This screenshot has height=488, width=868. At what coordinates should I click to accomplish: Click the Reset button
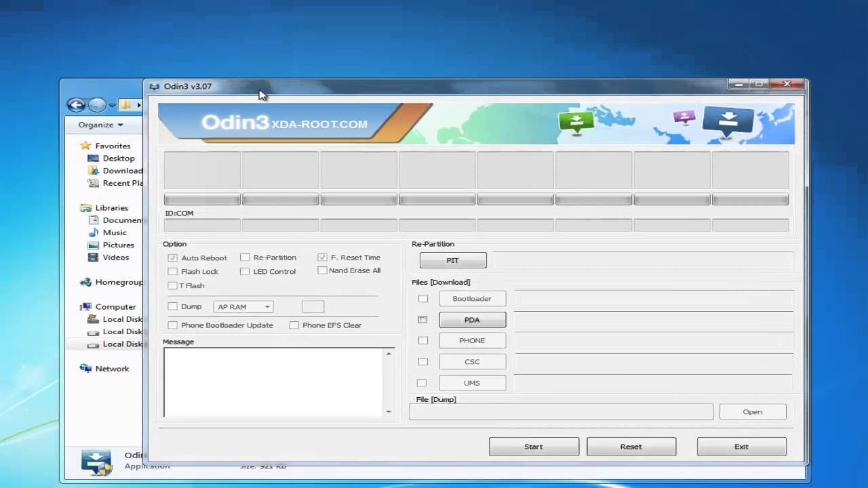point(631,447)
